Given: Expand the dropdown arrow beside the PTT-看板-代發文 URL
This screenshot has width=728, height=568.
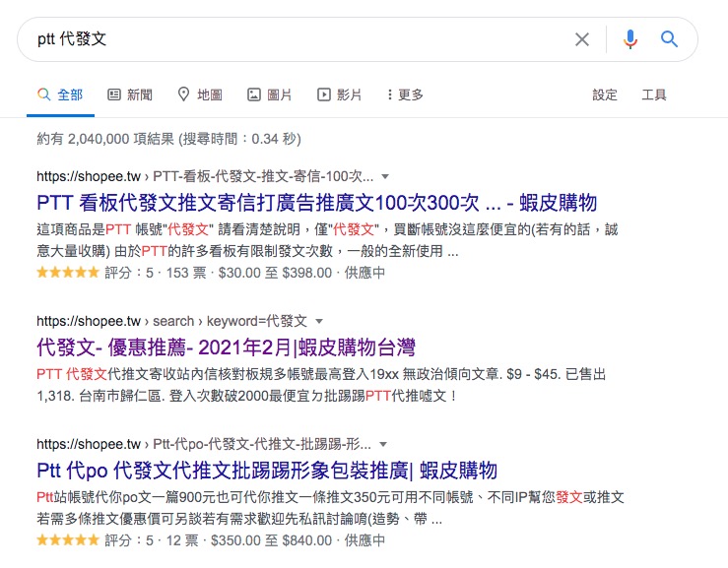Looking at the screenshot, I should 385,177.
